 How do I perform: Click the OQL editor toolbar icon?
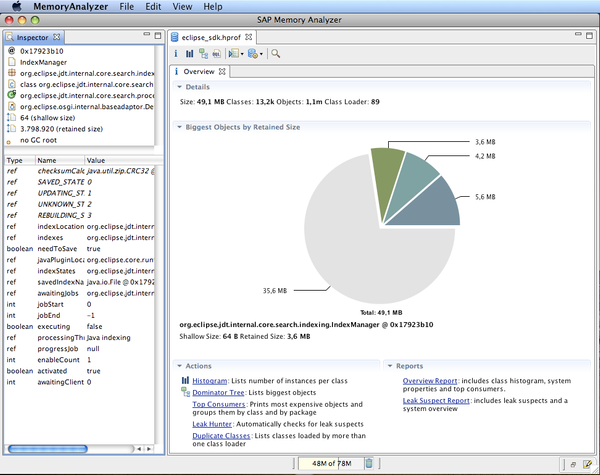[x=216, y=53]
